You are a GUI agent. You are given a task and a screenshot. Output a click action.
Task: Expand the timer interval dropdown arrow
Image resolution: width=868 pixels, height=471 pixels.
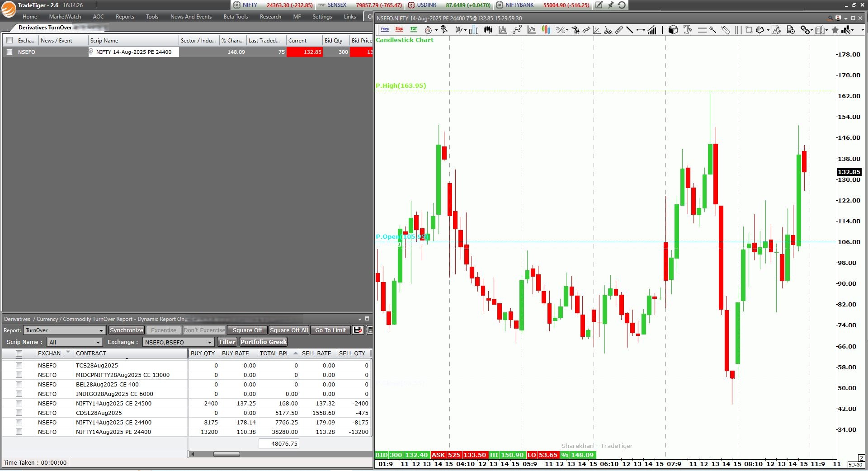coord(436,30)
